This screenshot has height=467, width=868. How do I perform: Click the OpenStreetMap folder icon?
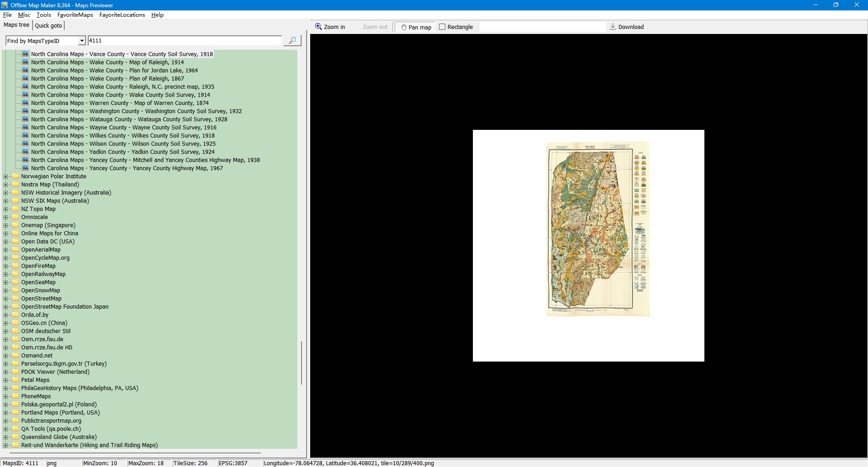click(16, 299)
